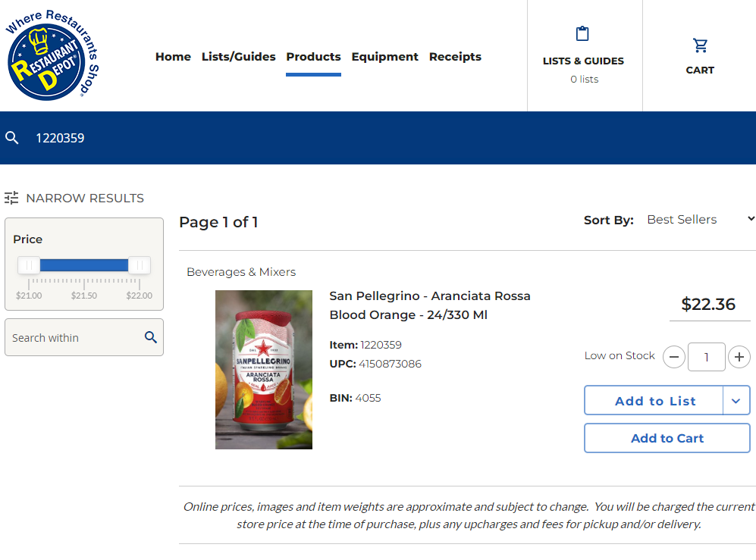Decrease quantity with the minus button
Image resolution: width=756 pixels, height=560 pixels.
(674, 357)
